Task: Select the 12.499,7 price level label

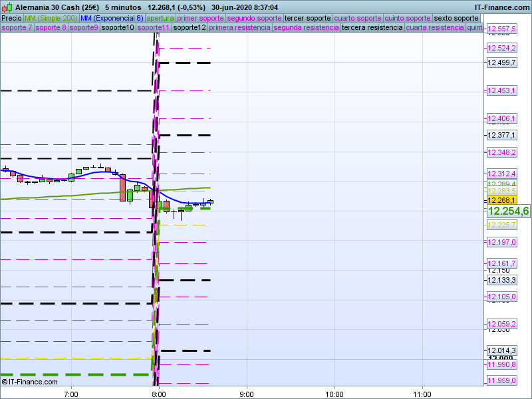Action: [x=501, y=63]
